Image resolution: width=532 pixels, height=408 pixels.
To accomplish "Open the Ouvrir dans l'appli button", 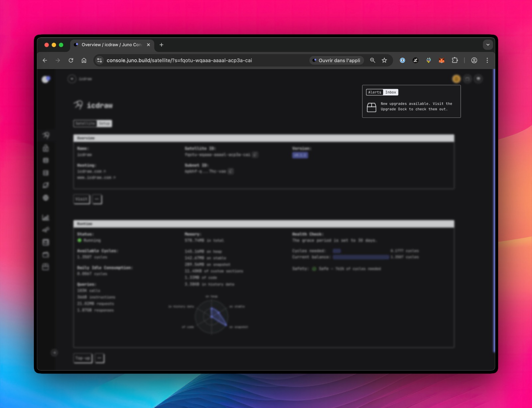I will [x=336, y=60].
